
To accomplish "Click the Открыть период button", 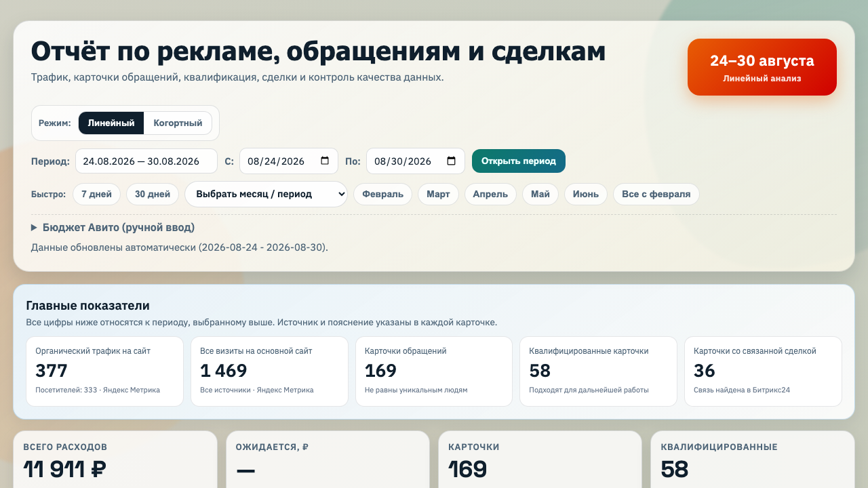I will (519, 161).
